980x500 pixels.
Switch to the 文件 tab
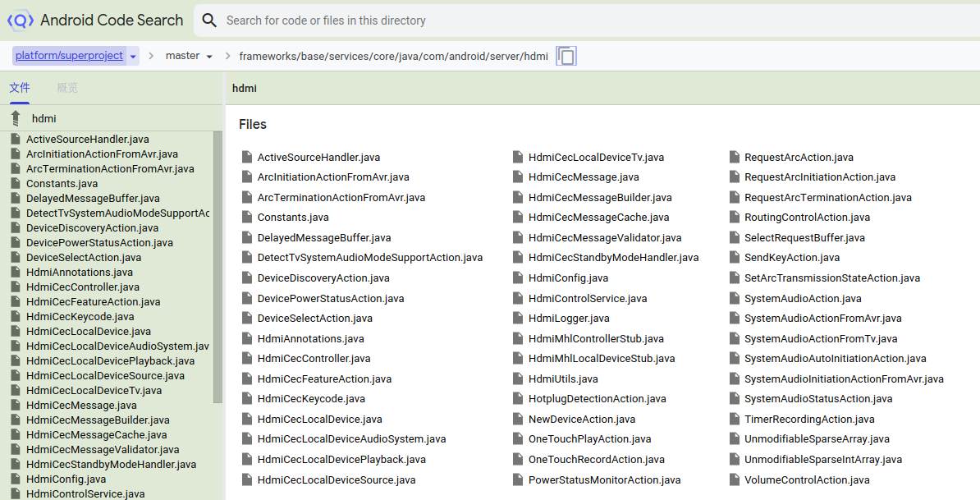pos(20,88)
